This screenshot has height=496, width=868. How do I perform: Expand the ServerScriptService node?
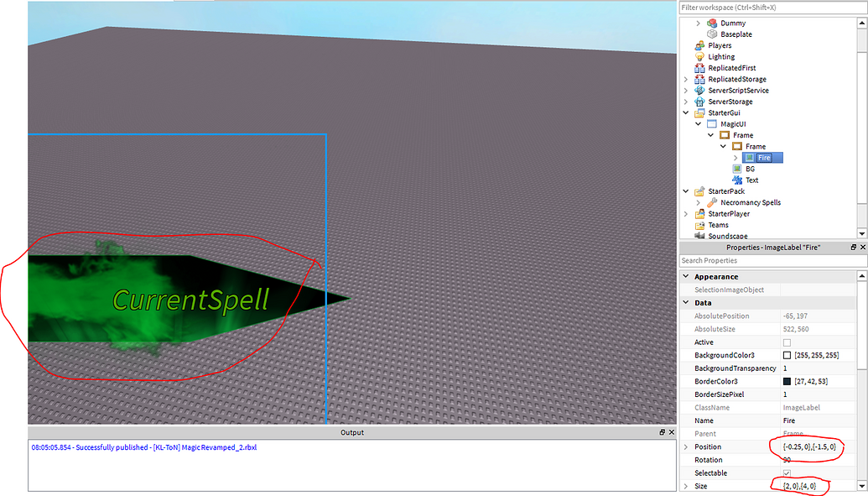(x=686, y=91)
